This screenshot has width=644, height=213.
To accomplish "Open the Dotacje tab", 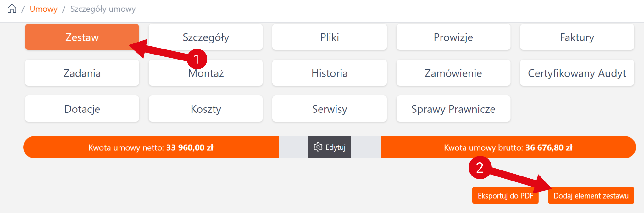I will 82,109.
